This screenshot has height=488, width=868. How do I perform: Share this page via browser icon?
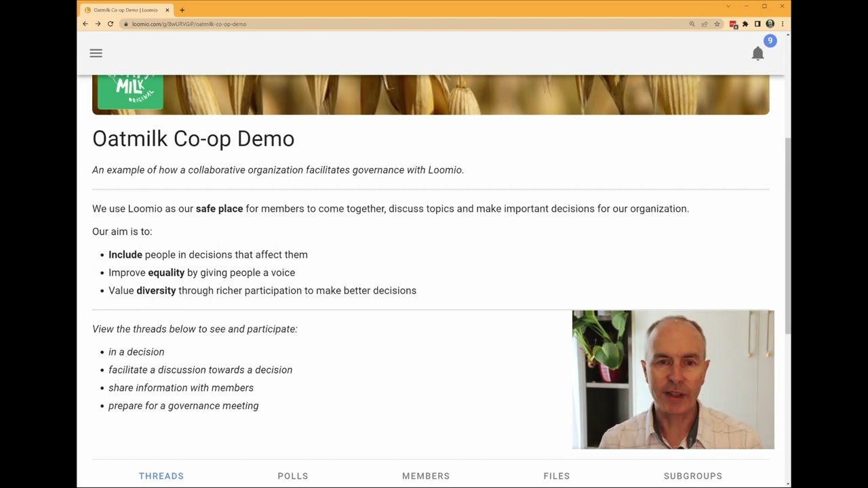pos(704,24)
